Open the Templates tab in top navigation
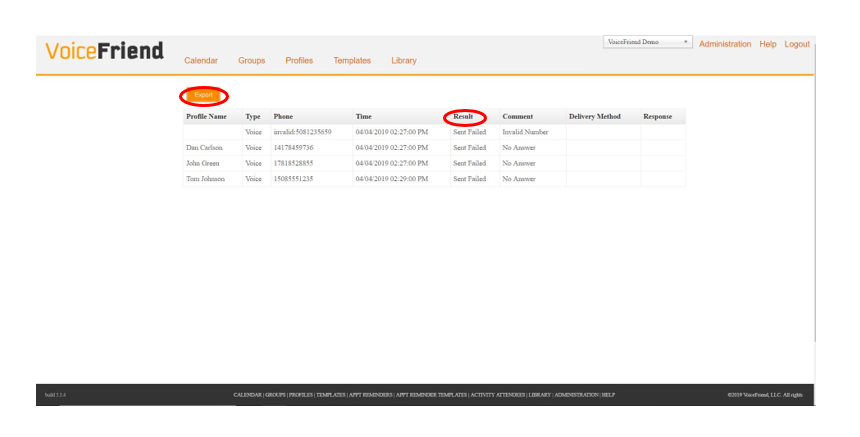 click(x=352, y=60)
